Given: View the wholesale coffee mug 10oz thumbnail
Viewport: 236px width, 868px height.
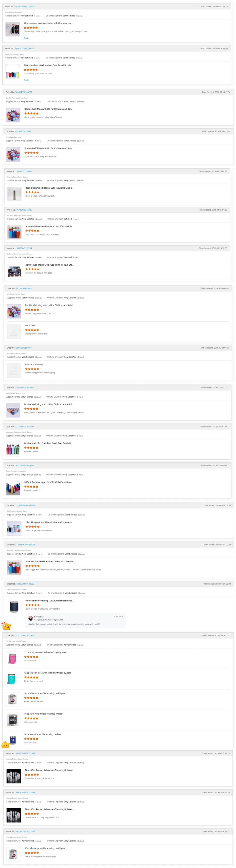Looking at the screenshot, I should 14,607.
